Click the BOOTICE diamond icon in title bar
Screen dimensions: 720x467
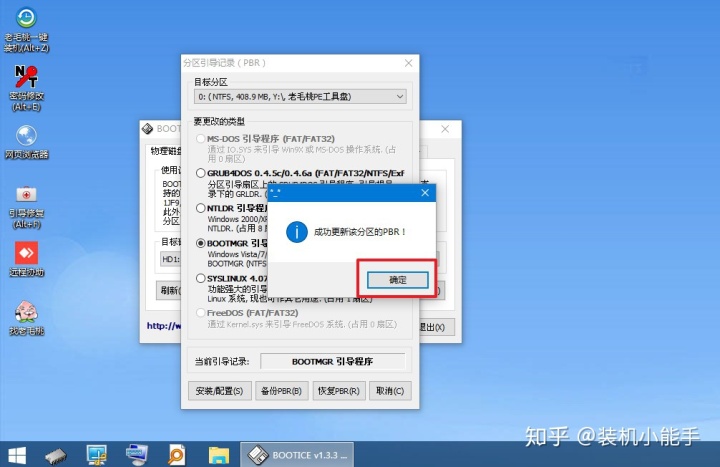pyautogui.click(x=147, y=129)
